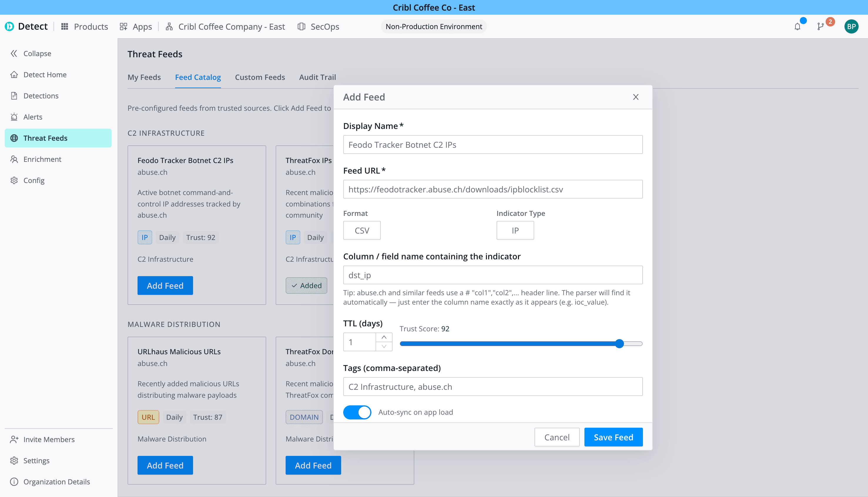This screenshot has width=868, height=497.
Task: Open Alerts in the sidebar
Action: pyautogui.click(x=58, y=117)
